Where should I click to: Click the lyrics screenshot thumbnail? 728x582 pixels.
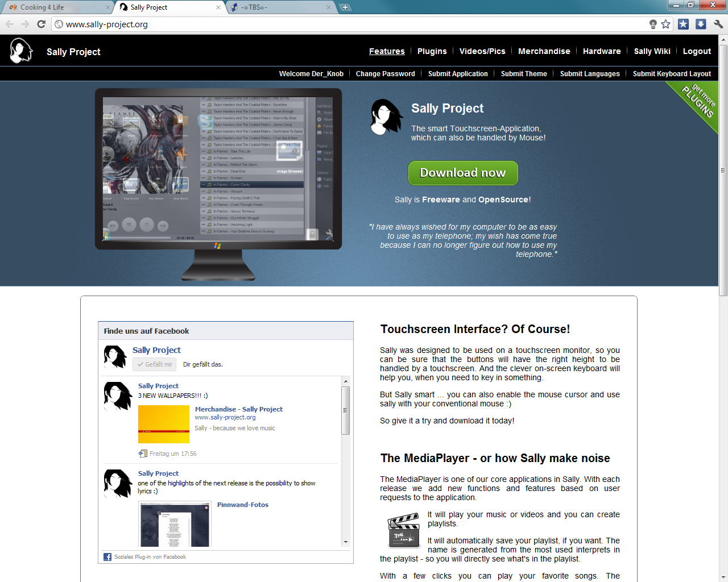(x=175, y=524)
